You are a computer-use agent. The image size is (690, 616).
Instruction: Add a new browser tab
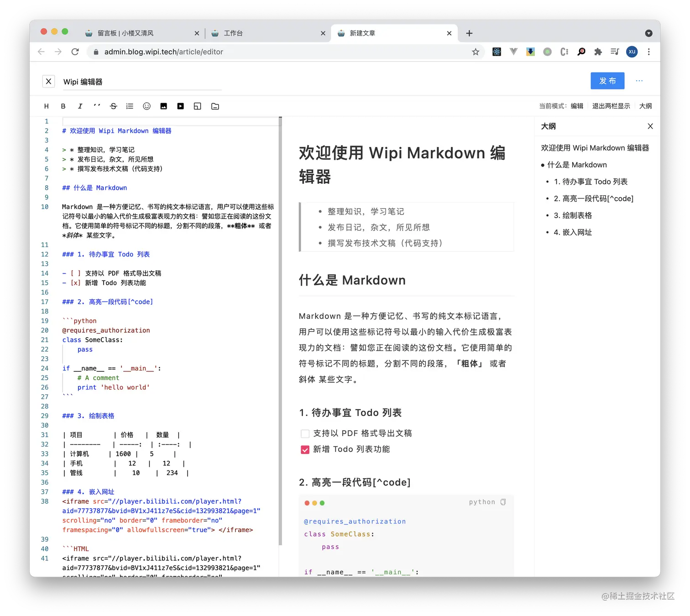click(x=469, y=33)
